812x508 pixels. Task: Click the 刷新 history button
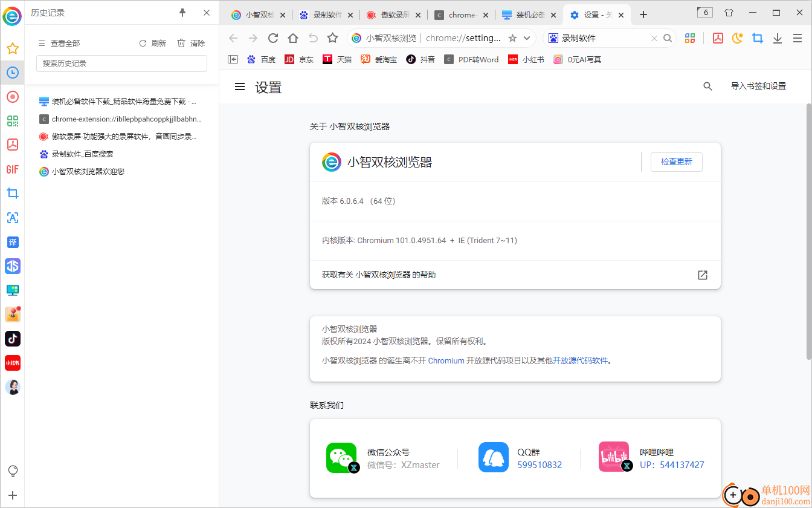(x=152, y=43)
